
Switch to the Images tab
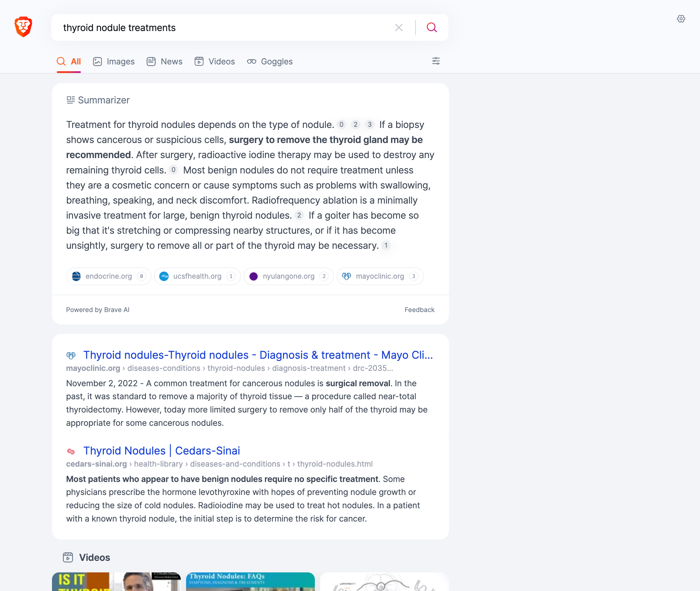[114, 62]
